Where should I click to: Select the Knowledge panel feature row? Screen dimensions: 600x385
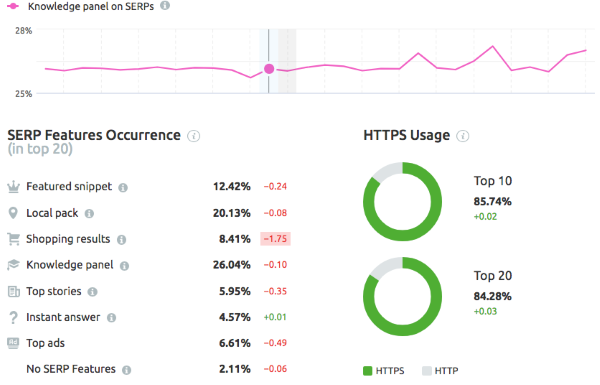147,265
